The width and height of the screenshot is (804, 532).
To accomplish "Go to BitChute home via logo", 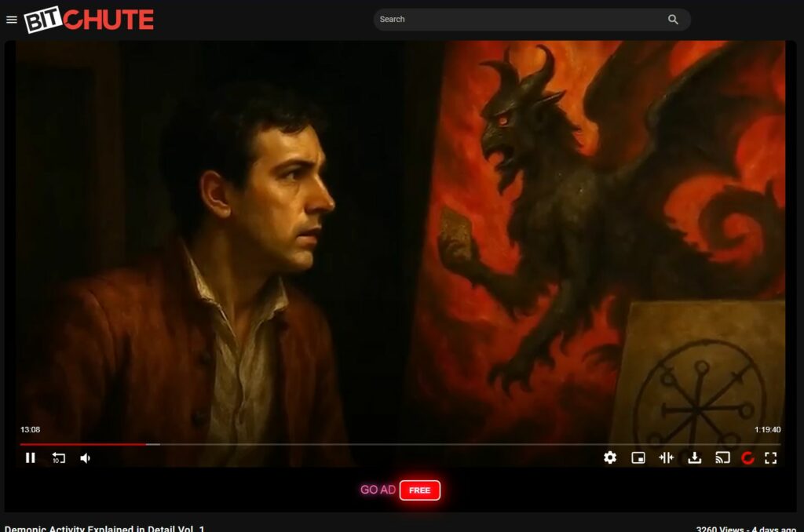I will click(x=89, y=20).
